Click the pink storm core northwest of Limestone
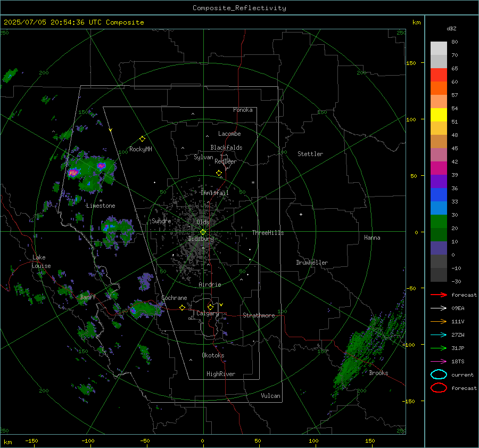479x448 pixels. click(x=73, y=173)
